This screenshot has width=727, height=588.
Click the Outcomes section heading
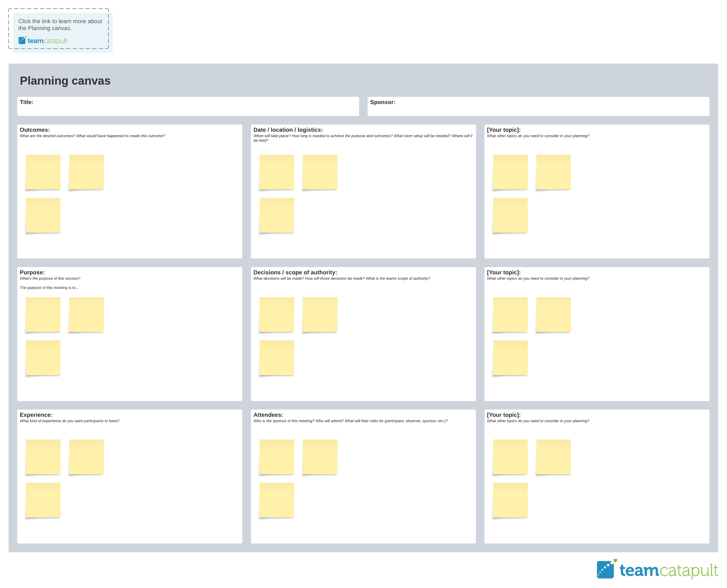(x=35, y=130)
